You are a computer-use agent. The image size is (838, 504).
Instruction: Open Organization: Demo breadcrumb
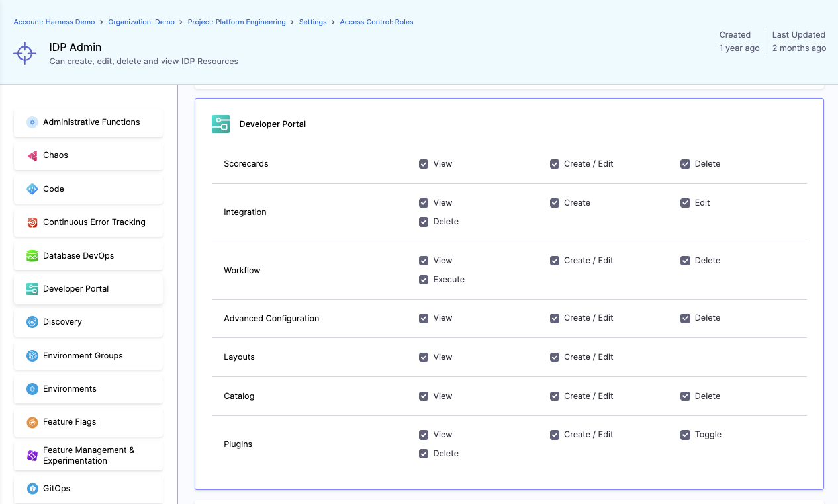pyautogui.click(x=141, y=22)
